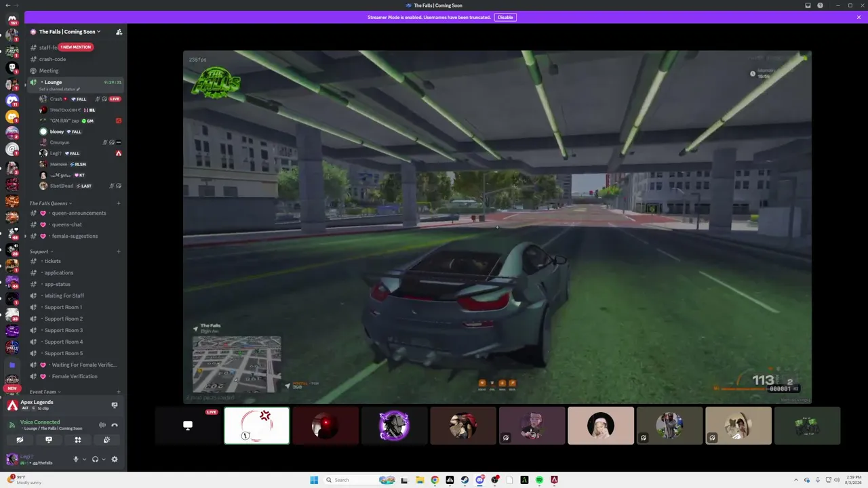Open the Windows Start menu
The width and height of the screenshot is (868, 488).
[x=314, y=480]
